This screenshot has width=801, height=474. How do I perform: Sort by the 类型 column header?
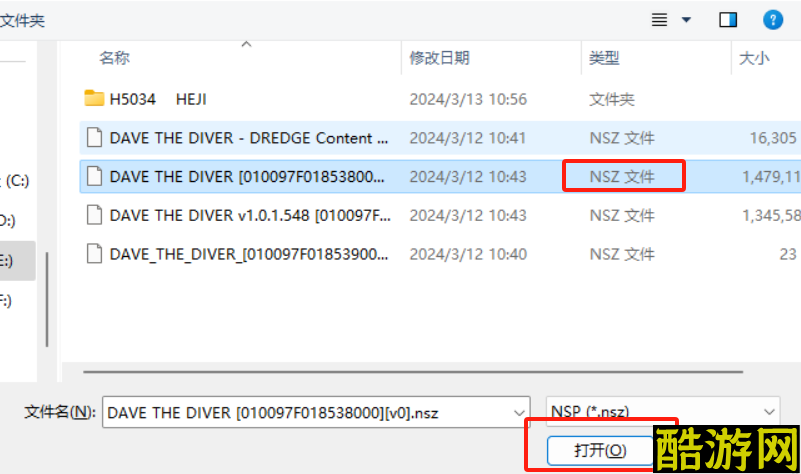pyautogui.click(x=604, y=58)
